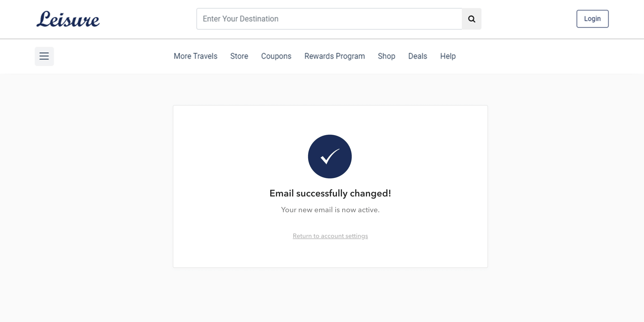Open the Help menu item
The height and width of the screenshot is (322, 644).
coord(448,56)
